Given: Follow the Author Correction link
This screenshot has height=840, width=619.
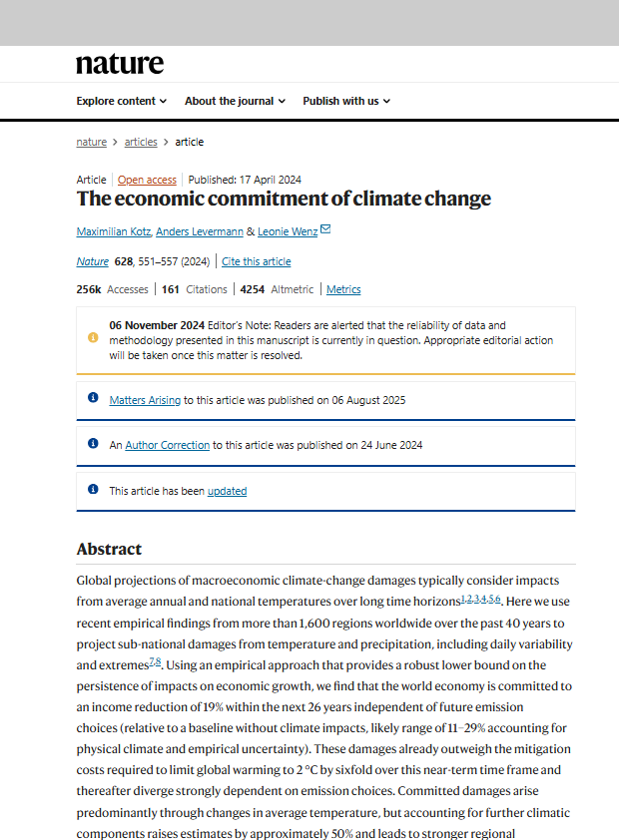Looking at the screenshot, I should coord(167,445).
